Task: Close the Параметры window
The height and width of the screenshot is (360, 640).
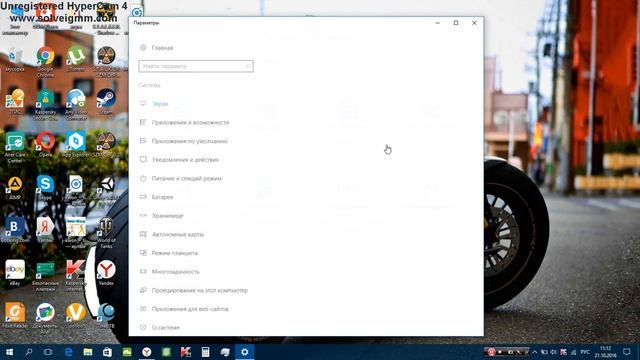Action: click(474, 23)
